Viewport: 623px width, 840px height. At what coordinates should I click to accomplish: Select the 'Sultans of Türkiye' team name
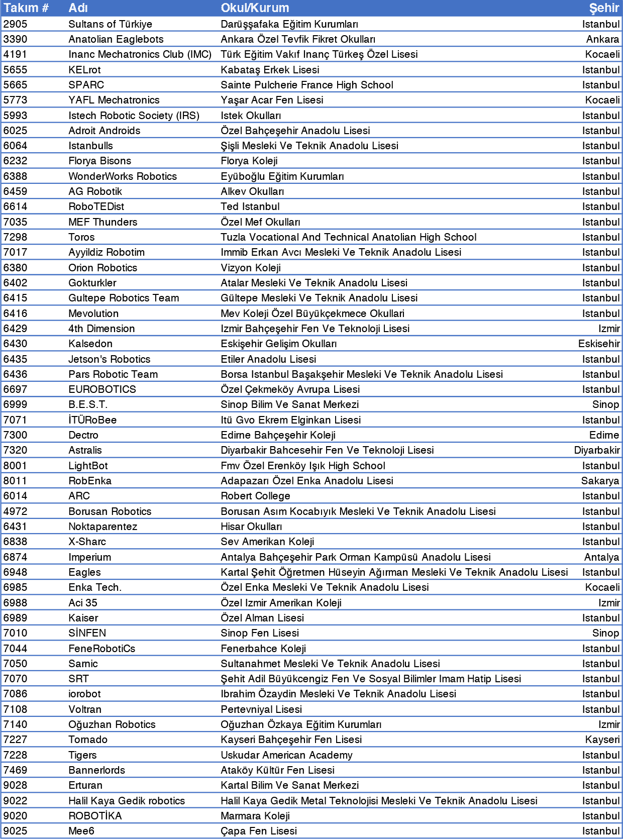tap(110, 24)
